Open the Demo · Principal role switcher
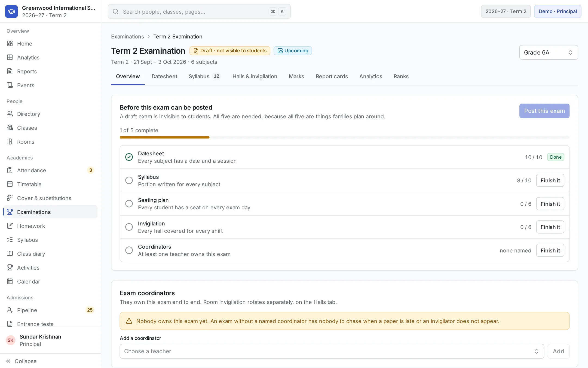The width and height of the screenshot is (588, 368). [558, 11]
